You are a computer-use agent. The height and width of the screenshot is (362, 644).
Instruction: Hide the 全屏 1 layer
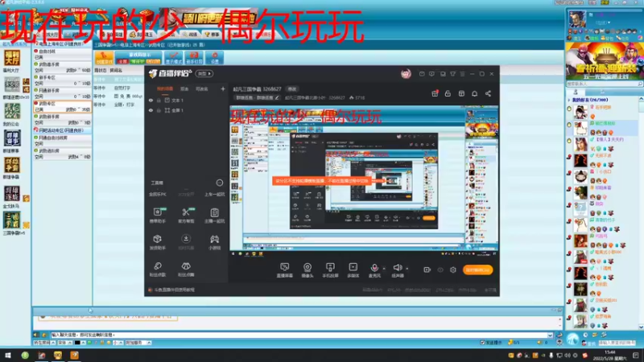pos(151,110)
